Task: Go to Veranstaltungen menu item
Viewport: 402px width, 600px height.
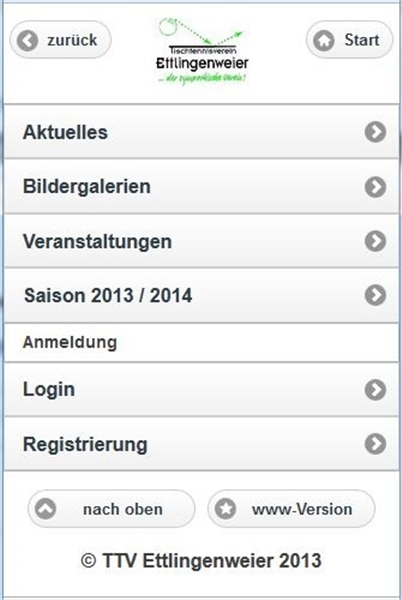Action: (x=201, y=241)
